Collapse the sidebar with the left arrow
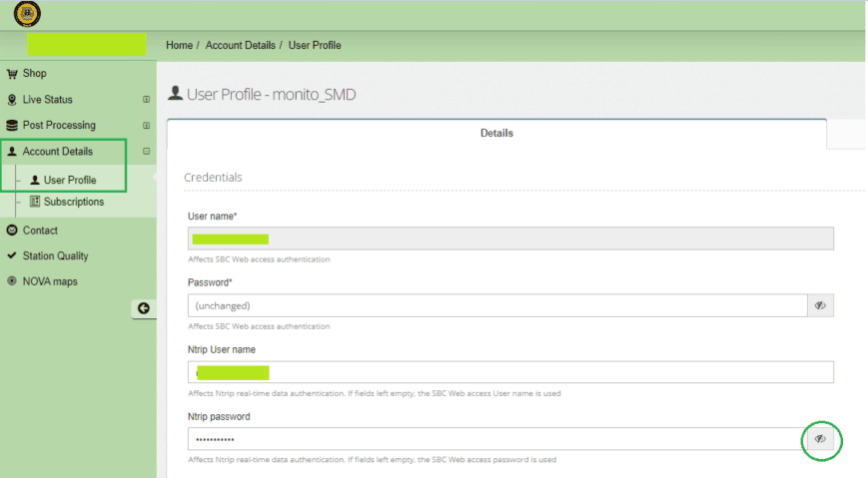The image size is (868, 478). (143, 308)
